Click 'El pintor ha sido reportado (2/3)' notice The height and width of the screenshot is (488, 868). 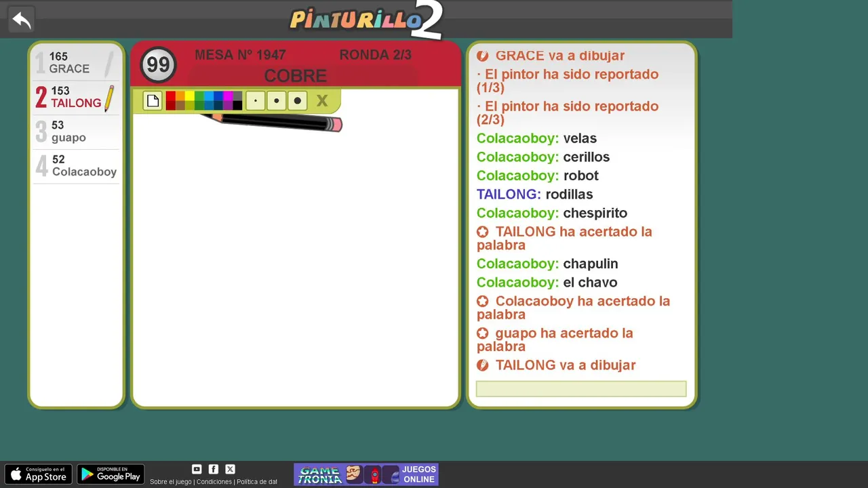[568, 113]
